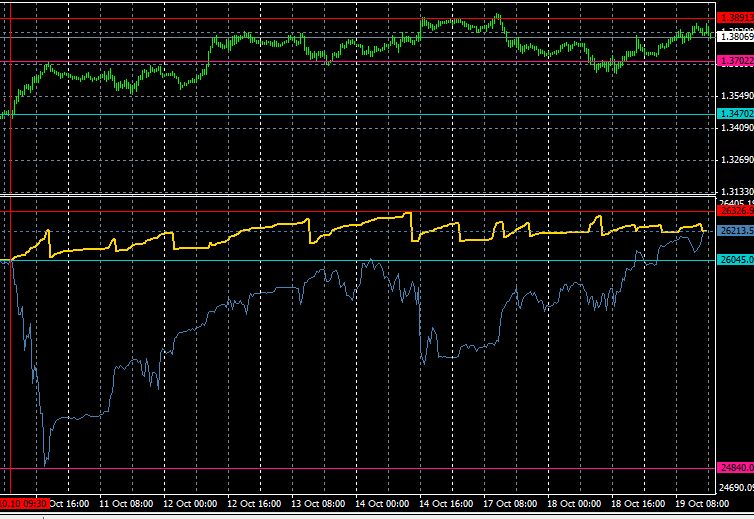
Task: Click the 12 Oct 16:00 time label
Action: (x=254, y=504)
